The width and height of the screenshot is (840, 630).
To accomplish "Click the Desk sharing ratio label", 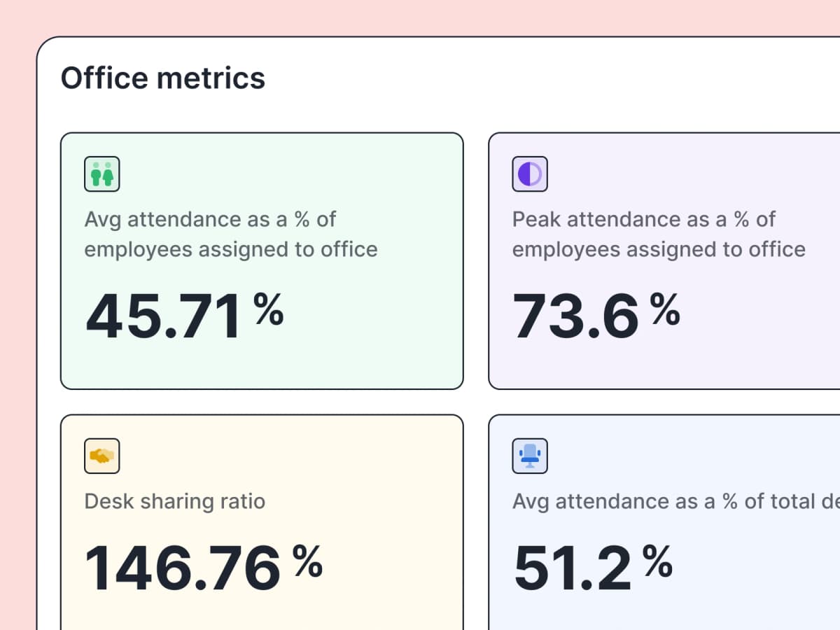I will [175, 501].
